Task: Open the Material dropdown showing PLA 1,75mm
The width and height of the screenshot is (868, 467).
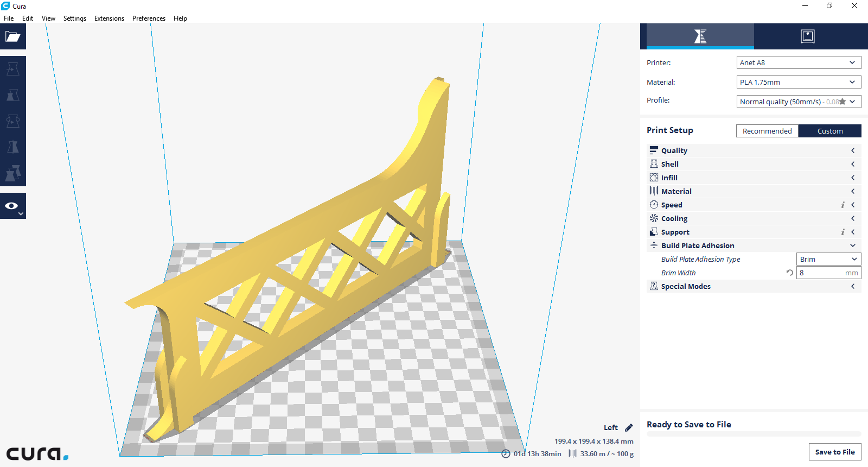Action: [799, 82]
